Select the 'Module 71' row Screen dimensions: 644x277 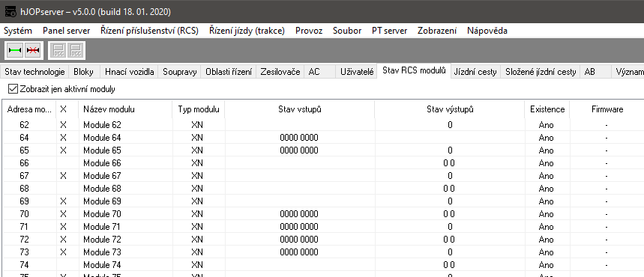[x=324, y=227]
